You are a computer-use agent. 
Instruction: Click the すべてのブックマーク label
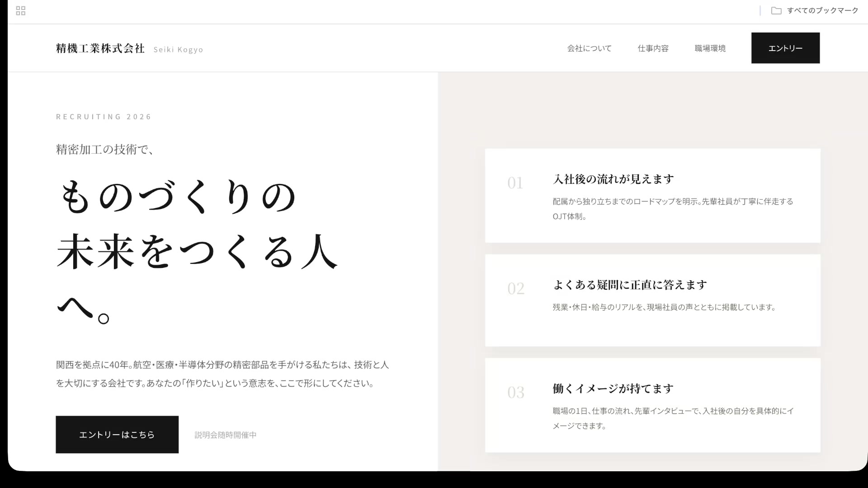click(822, 10)
